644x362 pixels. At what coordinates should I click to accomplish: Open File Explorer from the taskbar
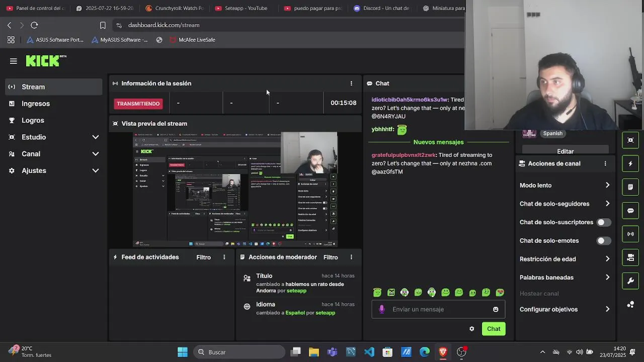click(x=314, y=352)
